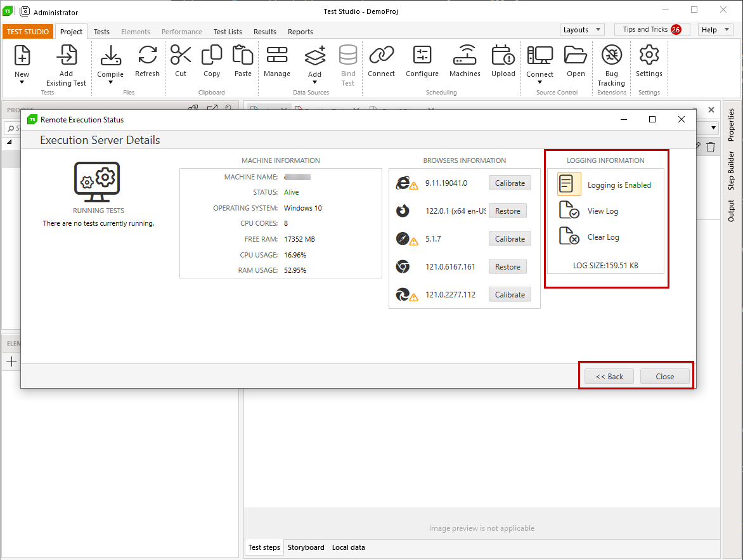Expand the Add data source arrow

point(314,82)
